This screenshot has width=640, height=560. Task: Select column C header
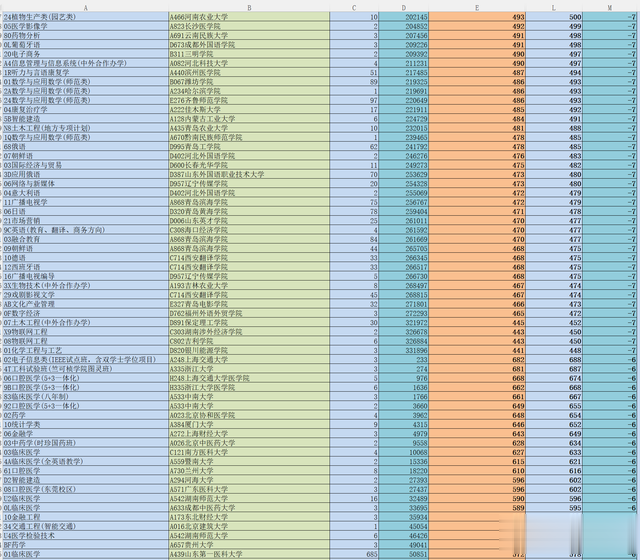354,8
